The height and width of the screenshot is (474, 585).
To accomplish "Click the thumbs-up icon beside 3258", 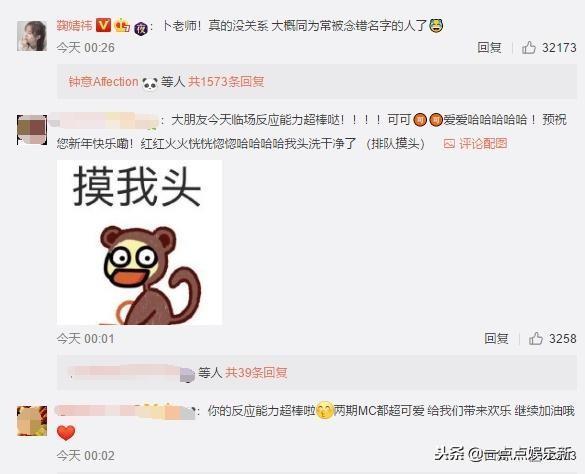I will tap(535, 339).
